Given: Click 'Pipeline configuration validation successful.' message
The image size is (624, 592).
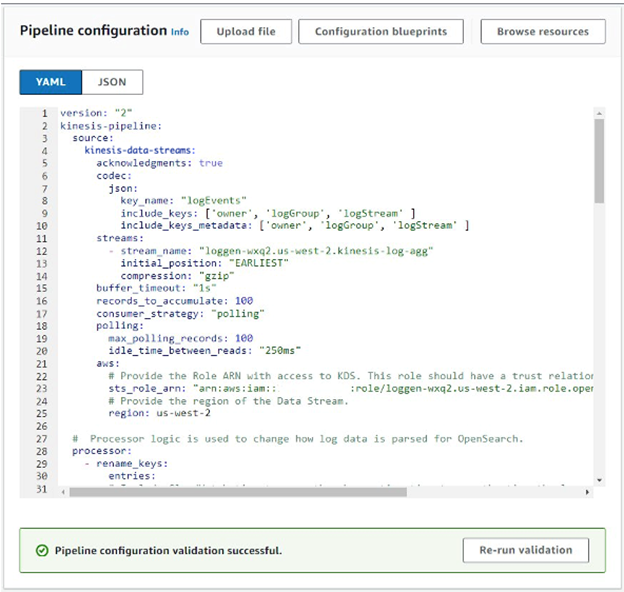Looking at the screenshot, I should point(168,551).
